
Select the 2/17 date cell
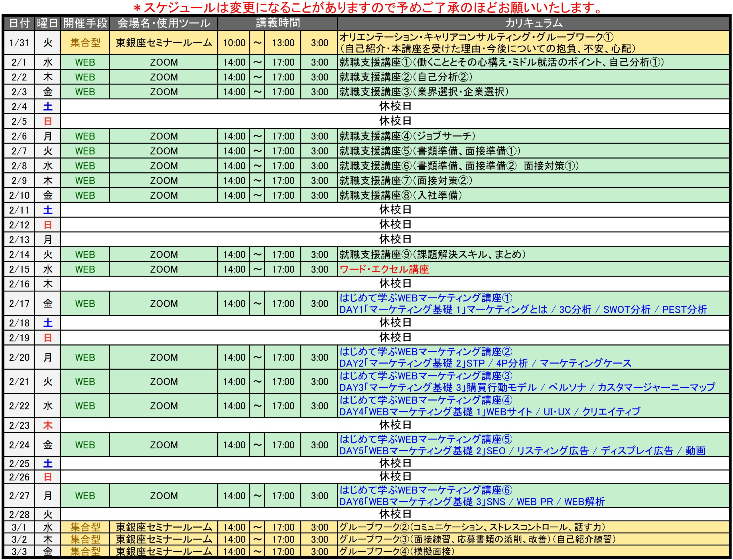[19, 303]
